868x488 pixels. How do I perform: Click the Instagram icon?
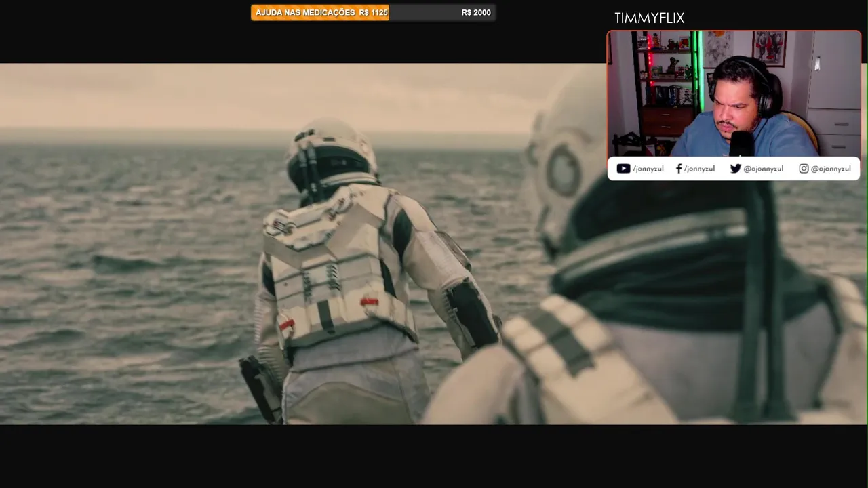pyautogui.click(x=804, y=169)
